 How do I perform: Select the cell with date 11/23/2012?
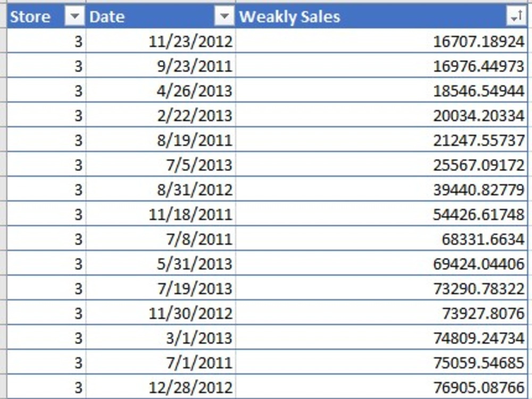[x=161, y=41]
